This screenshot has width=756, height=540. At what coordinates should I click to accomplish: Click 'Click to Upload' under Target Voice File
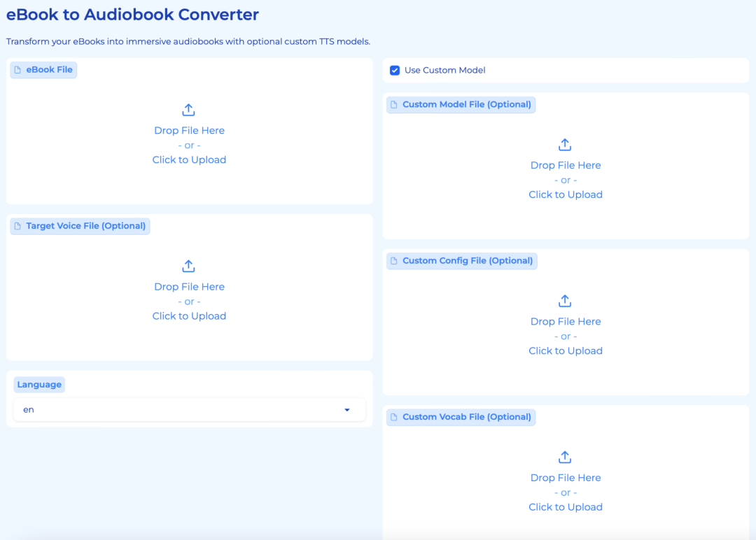click(x=189, y=316)
